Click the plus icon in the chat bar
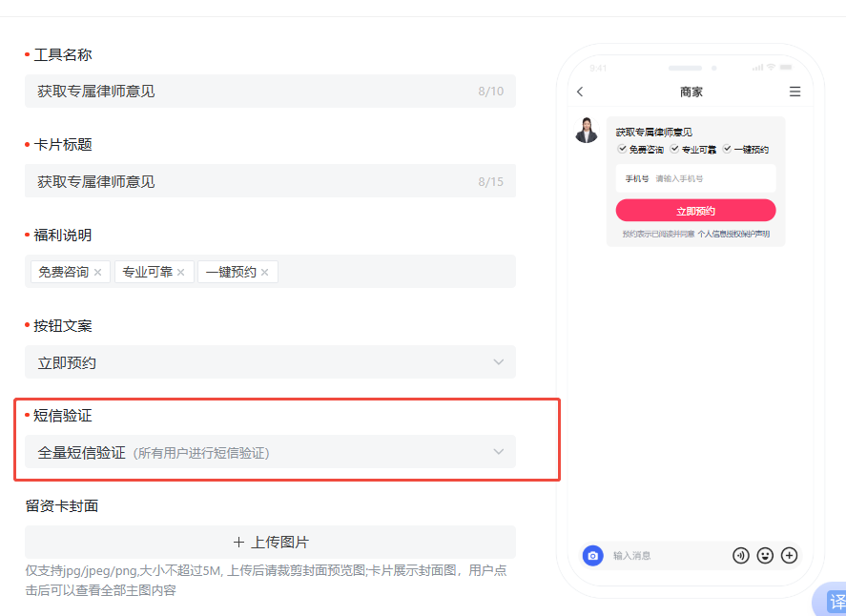 point(790,555)
